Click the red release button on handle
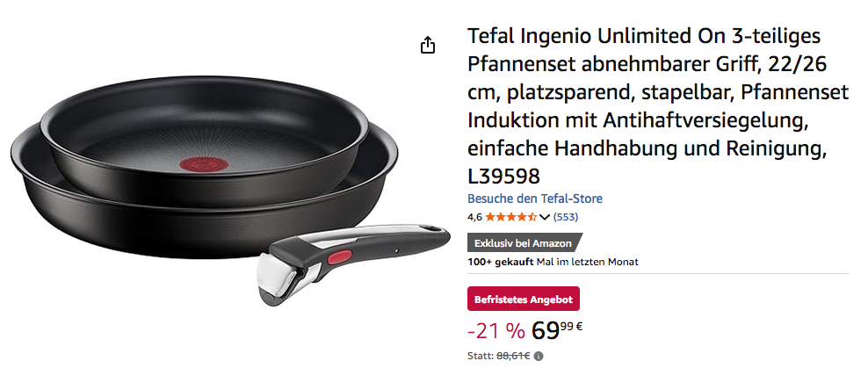This screenshot has width=868, height=368. tap(341, 256)
